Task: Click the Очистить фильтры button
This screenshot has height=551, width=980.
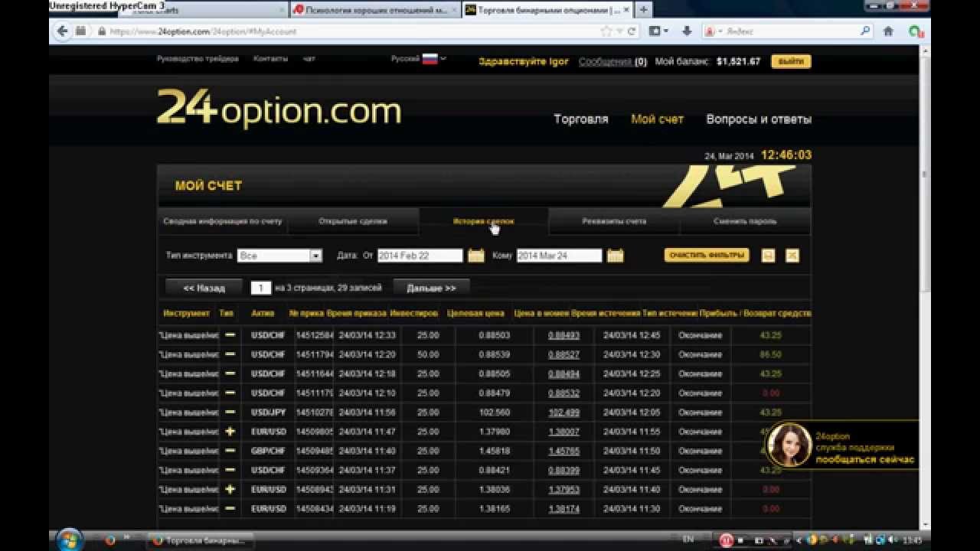Action: pyautogui.click(x=707, y=255)
